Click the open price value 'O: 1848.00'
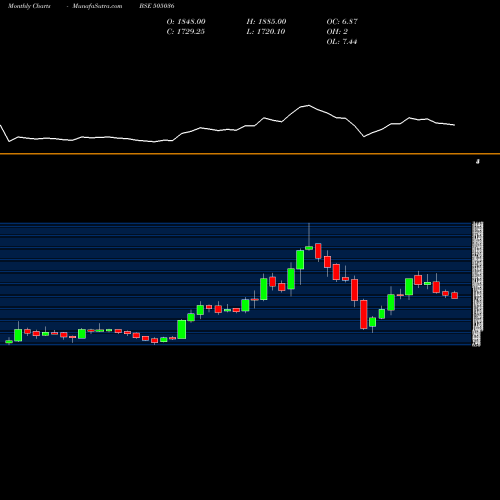 click(x=186, y=22)
